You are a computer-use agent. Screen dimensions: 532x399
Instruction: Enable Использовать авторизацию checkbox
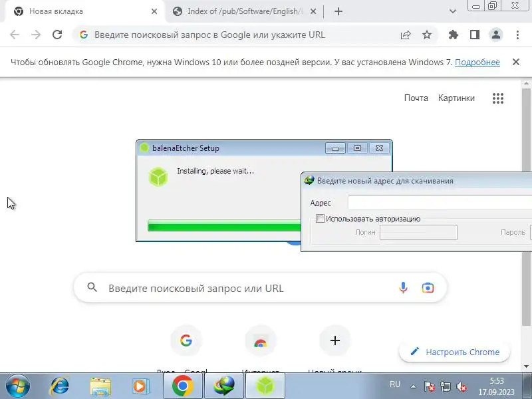[x=320, y=219]
